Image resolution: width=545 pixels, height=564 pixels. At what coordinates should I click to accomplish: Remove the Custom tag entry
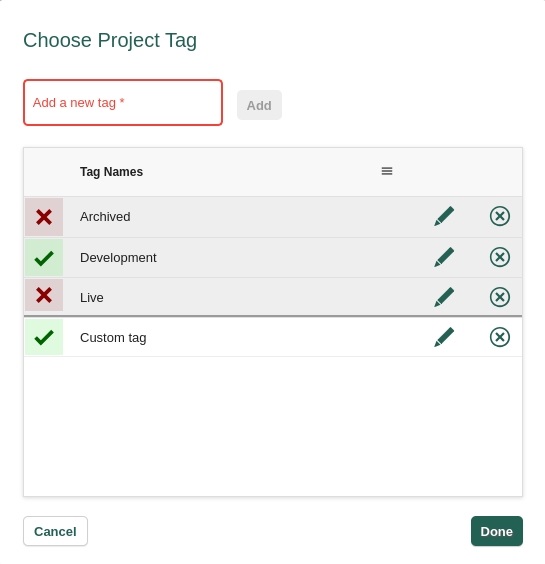pos(500,337)
